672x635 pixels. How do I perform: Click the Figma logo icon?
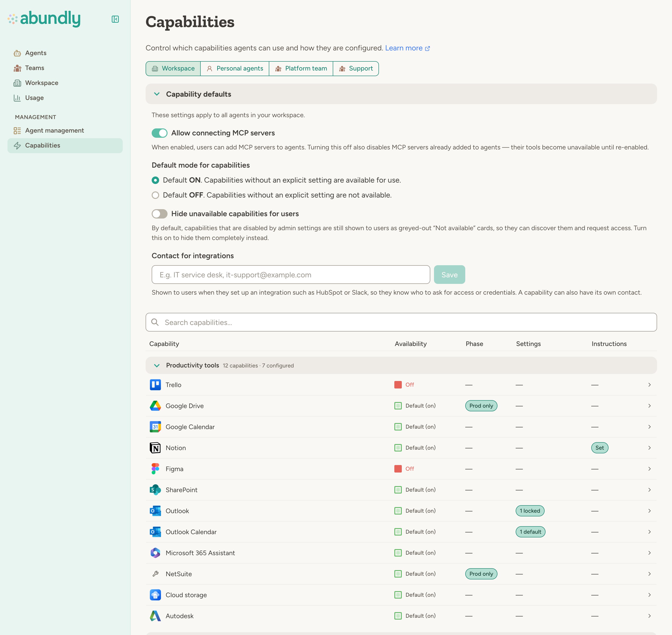pyautogui.click(x=155, y=469)
